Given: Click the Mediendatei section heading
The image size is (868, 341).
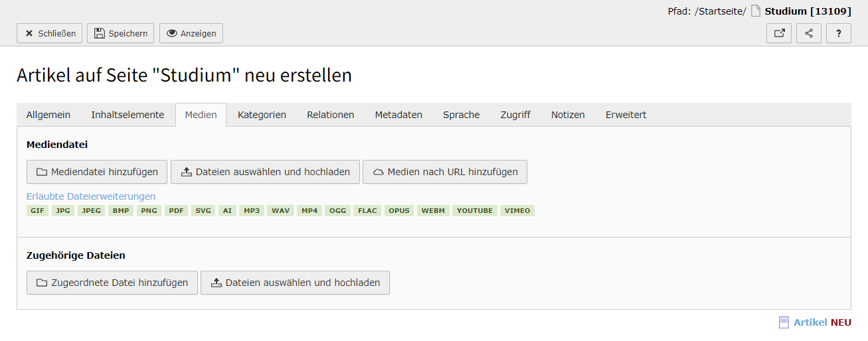Looking at the screenshot, I should click(x=57, y=144).
